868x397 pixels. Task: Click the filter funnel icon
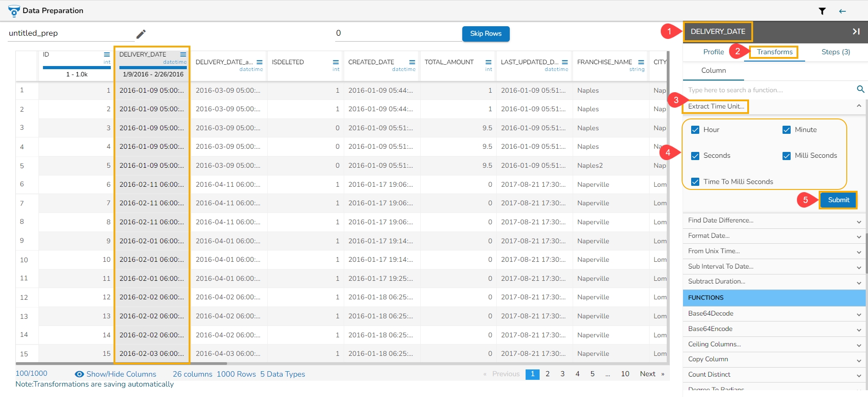[x=822, y=11]
